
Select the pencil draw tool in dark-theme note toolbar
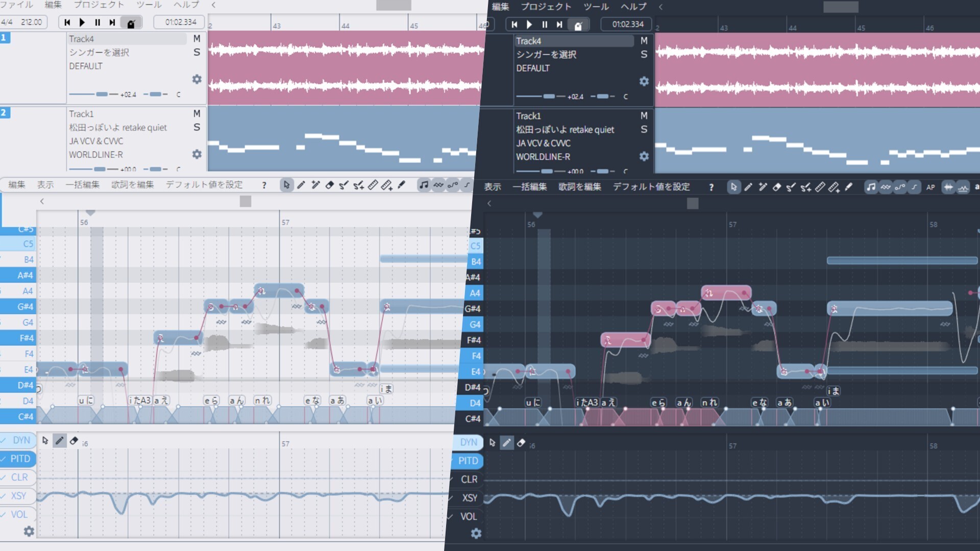[x=748, y=187]
